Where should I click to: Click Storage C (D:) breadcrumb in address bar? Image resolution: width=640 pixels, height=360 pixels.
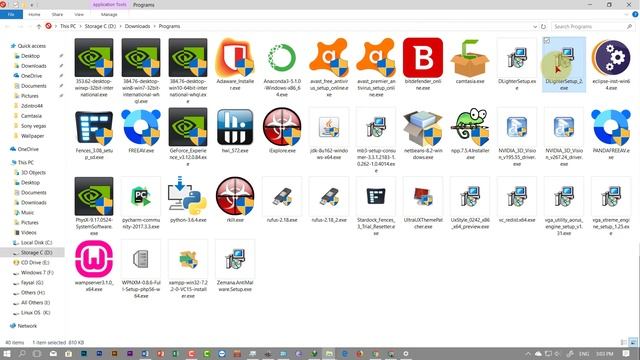click(100, 26)
